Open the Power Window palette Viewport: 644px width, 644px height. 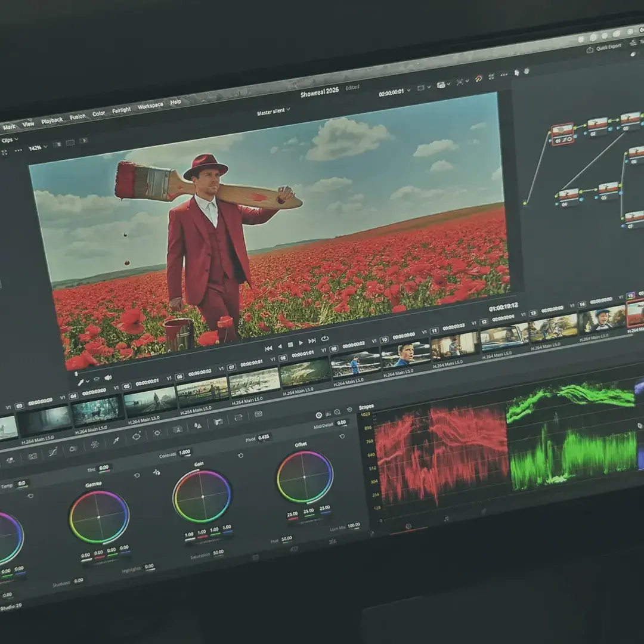click(137, 436)
